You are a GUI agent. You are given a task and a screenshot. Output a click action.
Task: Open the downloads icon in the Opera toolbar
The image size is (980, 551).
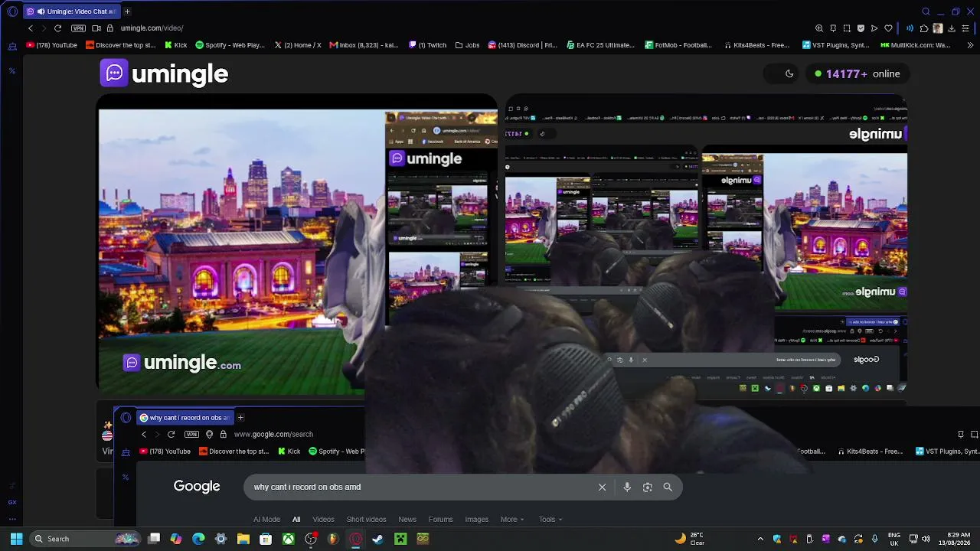952,28
